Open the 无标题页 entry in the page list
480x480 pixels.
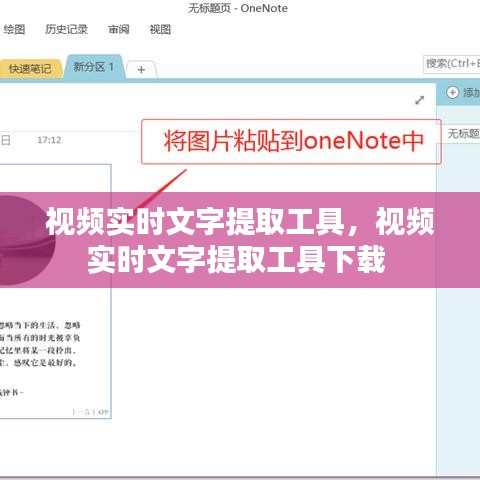click(463, 134)
